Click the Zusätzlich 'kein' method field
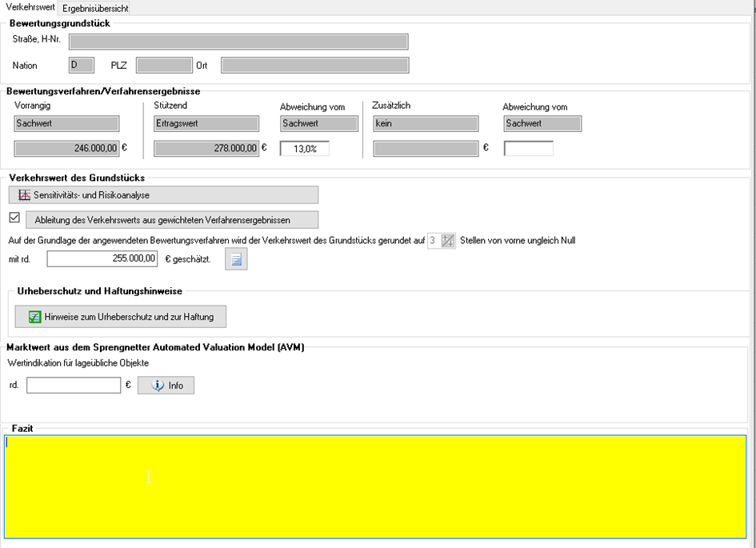Viewport: 756px width, 548px height. pos(425,124)
